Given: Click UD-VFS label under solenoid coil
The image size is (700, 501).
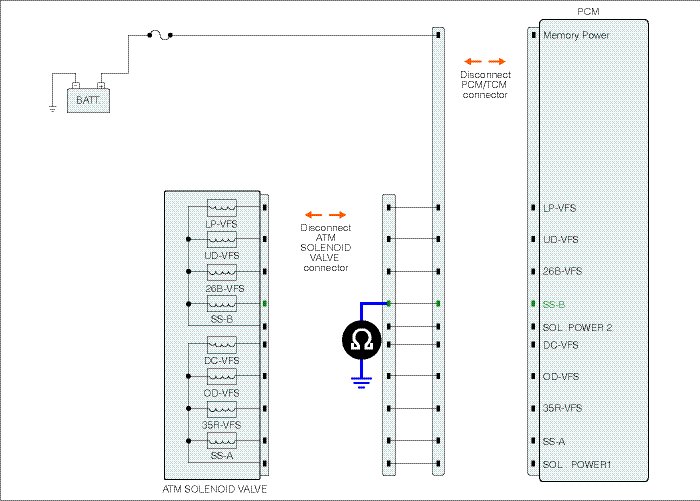Looking at the screenshot, I should [222, 256].
